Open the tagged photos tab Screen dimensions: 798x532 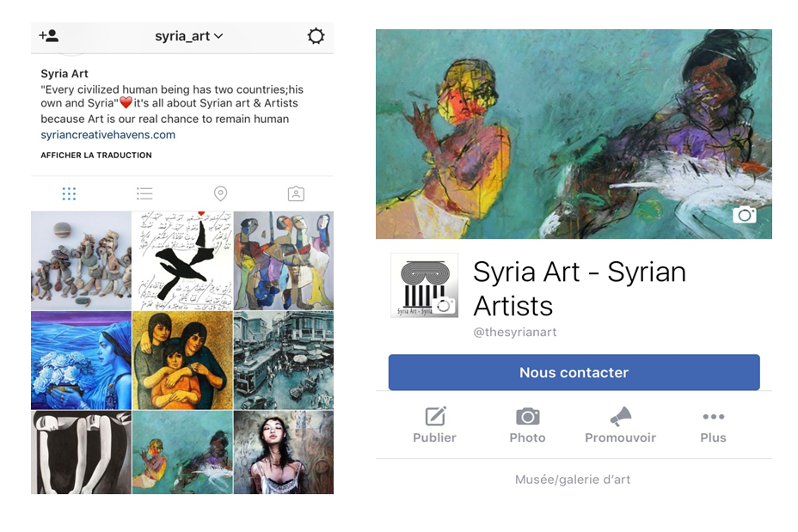click(x=296, y=193)
